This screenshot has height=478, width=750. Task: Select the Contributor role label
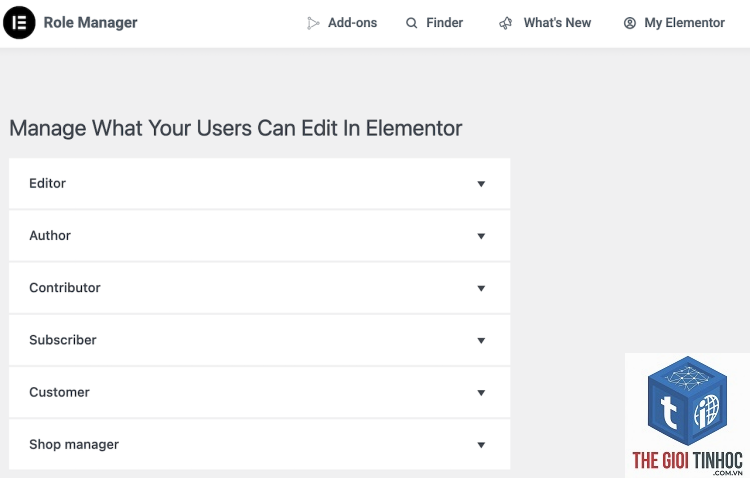pos(65,288)
